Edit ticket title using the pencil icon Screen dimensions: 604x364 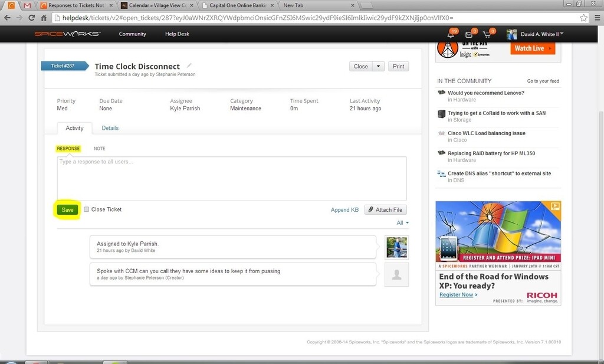[x=188, y=66]
